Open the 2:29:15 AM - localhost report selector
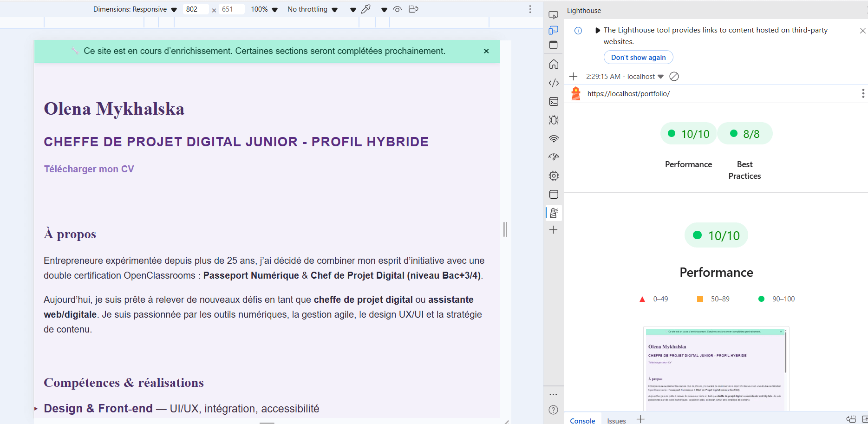Viewport: 868px width, 424px height. (625, 76)
